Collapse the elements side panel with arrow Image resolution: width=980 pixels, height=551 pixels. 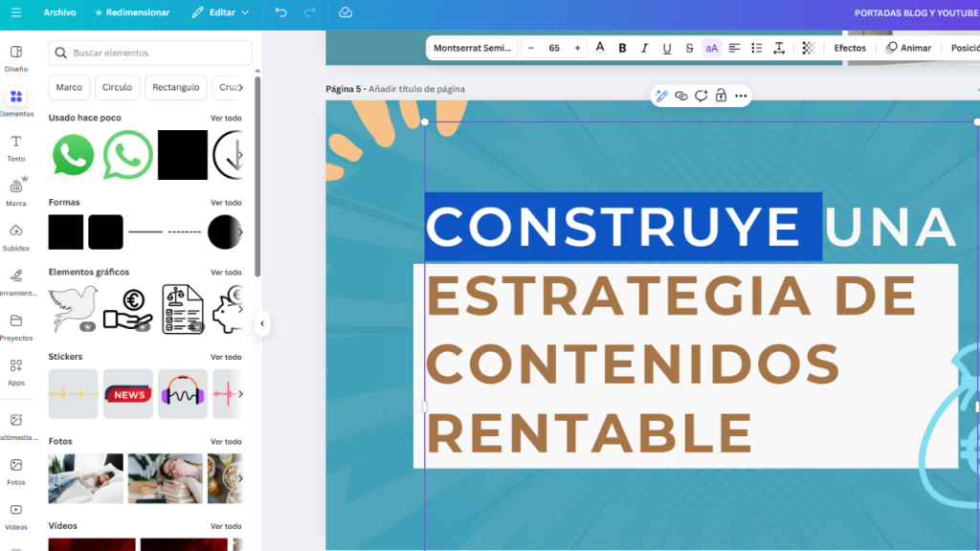[x=262, y=324]
